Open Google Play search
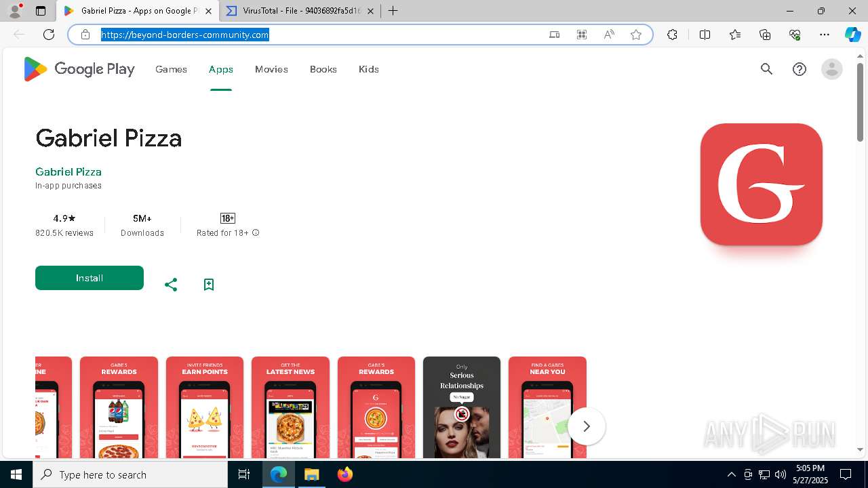The width and height of the screenshot is (868, 488). (x=767, y=69)
